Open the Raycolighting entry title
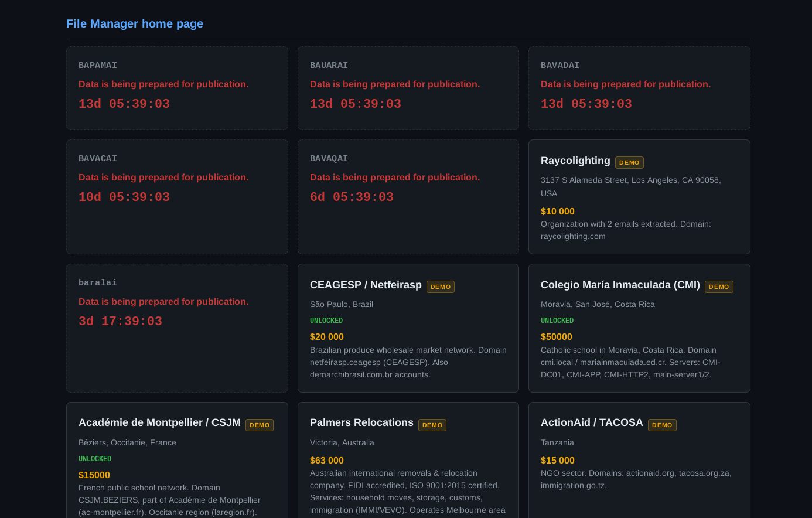812x518 pixels. 575,161
